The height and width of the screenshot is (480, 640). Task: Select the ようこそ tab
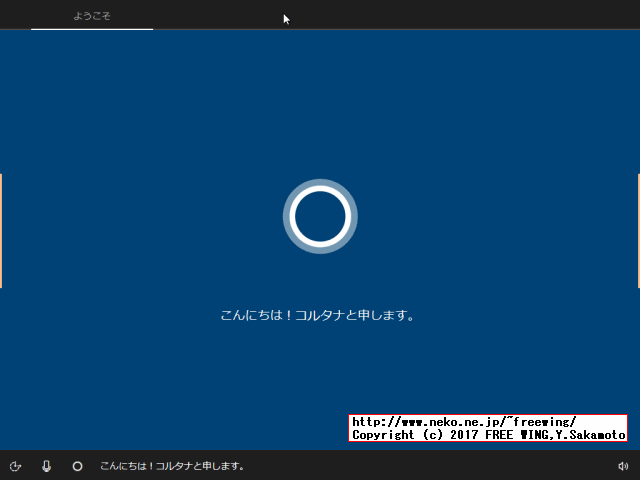coord(92,16)
